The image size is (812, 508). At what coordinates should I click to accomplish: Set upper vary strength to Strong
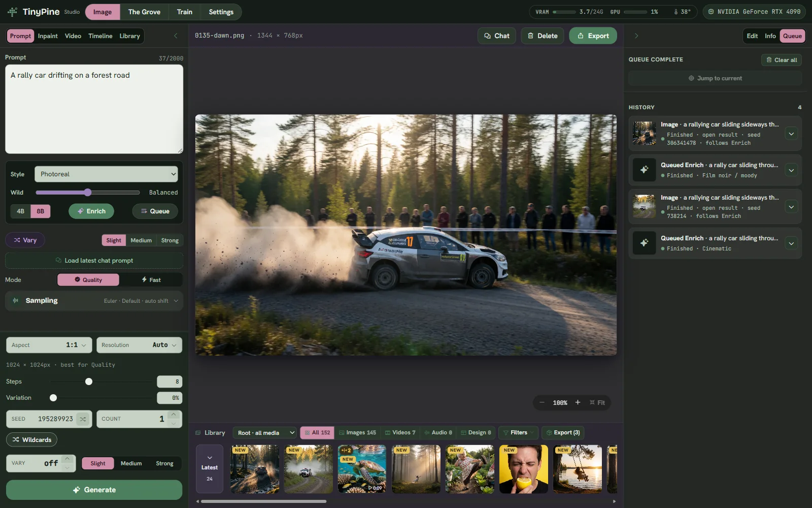coord(170,240)
